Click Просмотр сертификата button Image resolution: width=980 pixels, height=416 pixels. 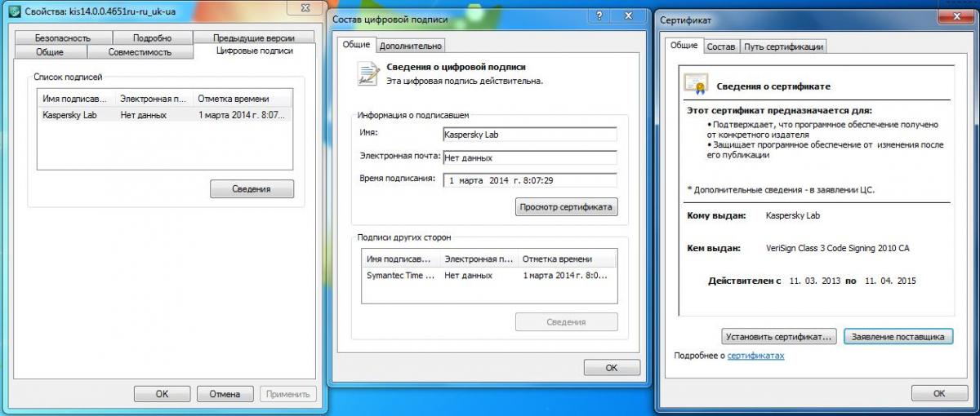(567, 207)
